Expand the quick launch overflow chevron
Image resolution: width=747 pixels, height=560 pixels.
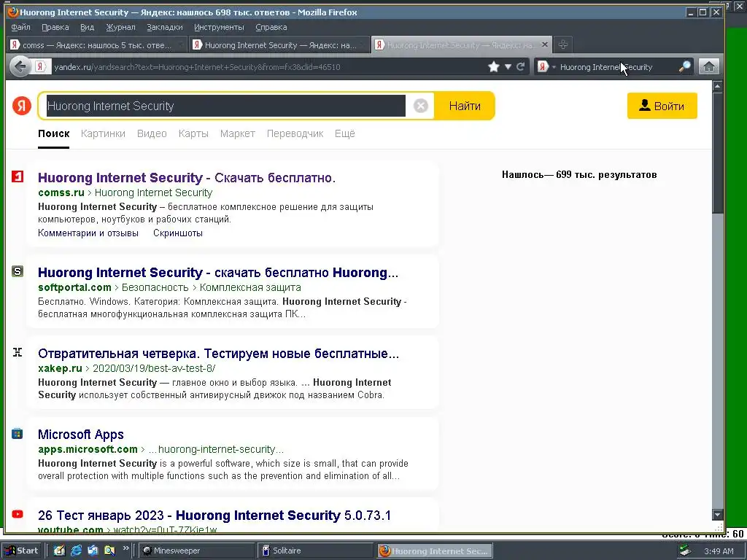125,548
